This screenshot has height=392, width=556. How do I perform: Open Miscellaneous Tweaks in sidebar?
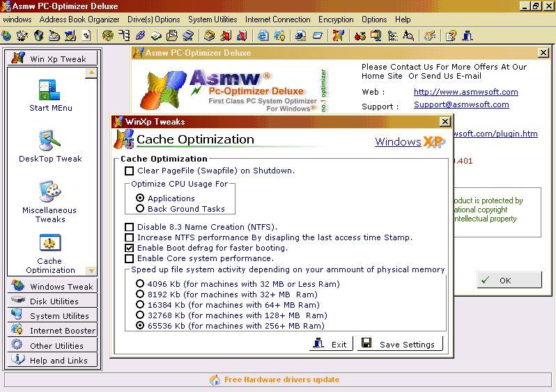tap(50, 202)
